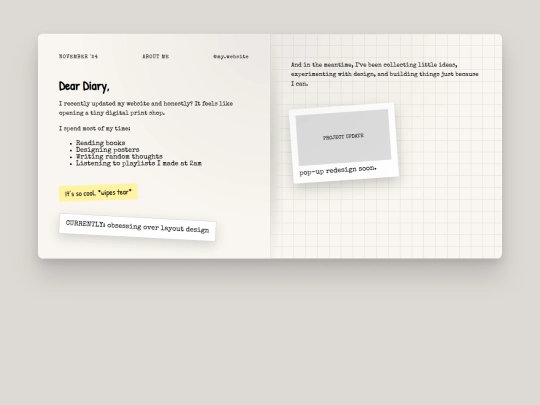Select the Dear Diary heading

[x=84, y=86]
